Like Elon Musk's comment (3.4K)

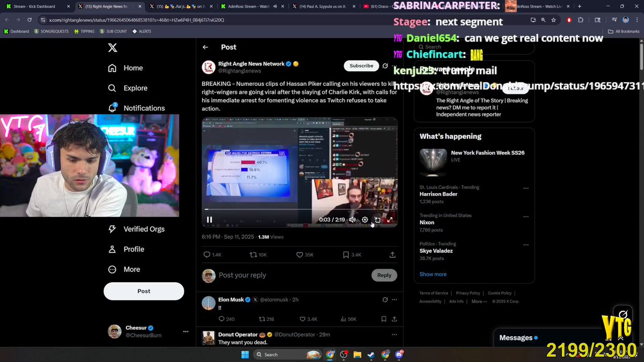[308, 319]
